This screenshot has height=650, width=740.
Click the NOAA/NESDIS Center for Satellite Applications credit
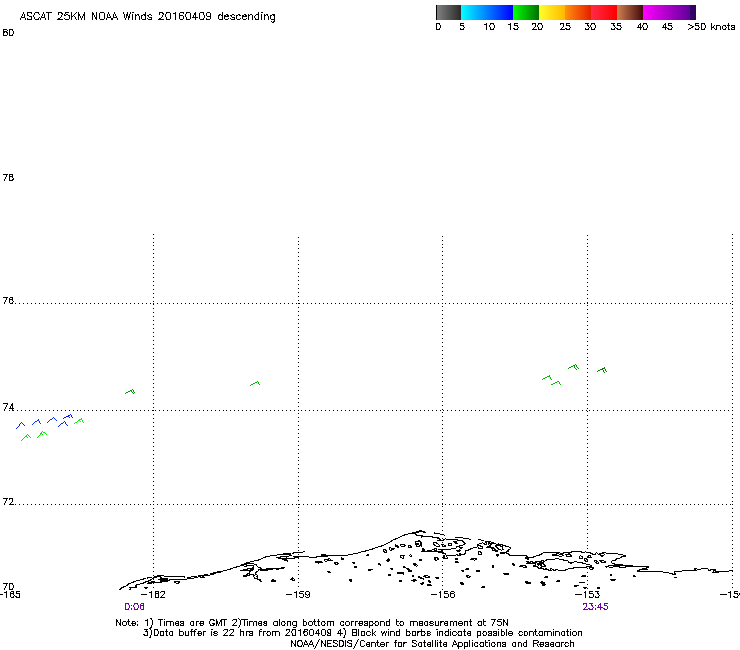tap(432, 644)
